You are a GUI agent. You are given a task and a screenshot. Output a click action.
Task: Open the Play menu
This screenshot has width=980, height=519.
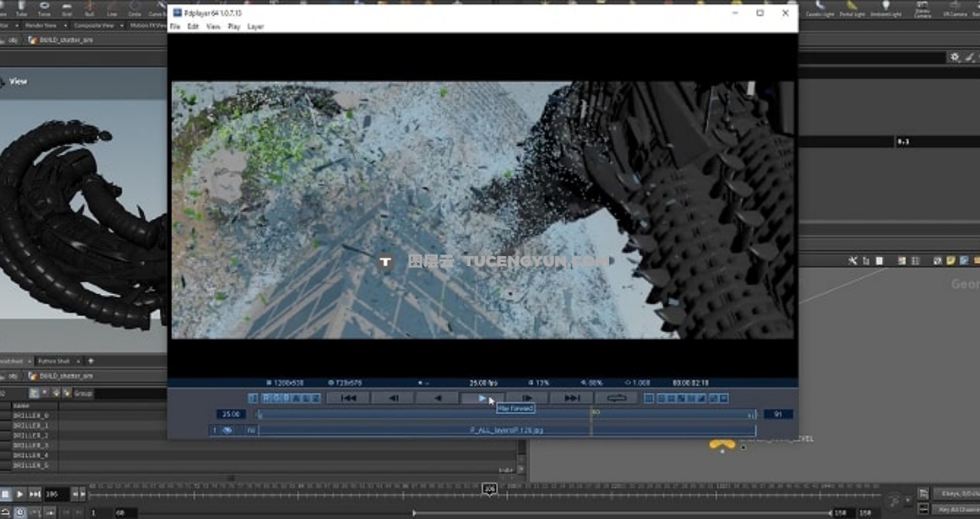234,27
